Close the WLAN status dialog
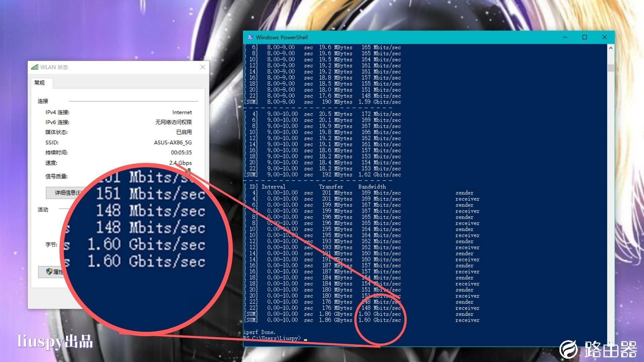The width and height of the screenshot is (644, 362). (203, 67)
